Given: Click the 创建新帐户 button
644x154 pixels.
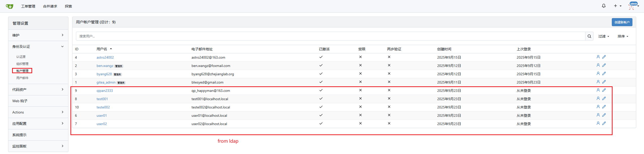Looking at the screenshot, I should tap(622, 22).
